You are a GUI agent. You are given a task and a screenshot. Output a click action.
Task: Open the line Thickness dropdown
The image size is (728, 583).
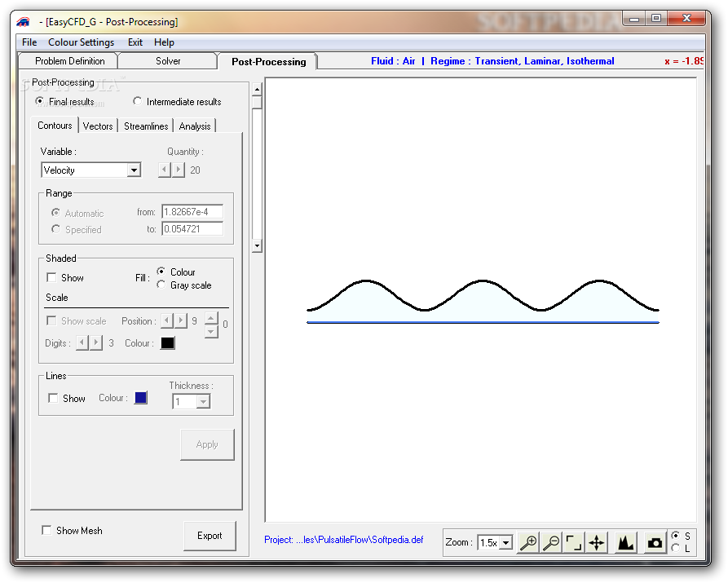coord(203,401)
